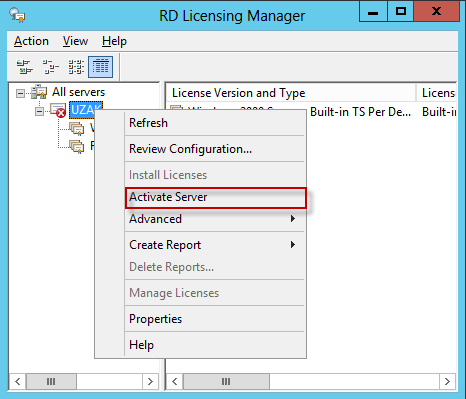Viewport: 466px width, 399px height.
Task: Click the RD Licensing Manager title bar icon
Action: [17, 15]
